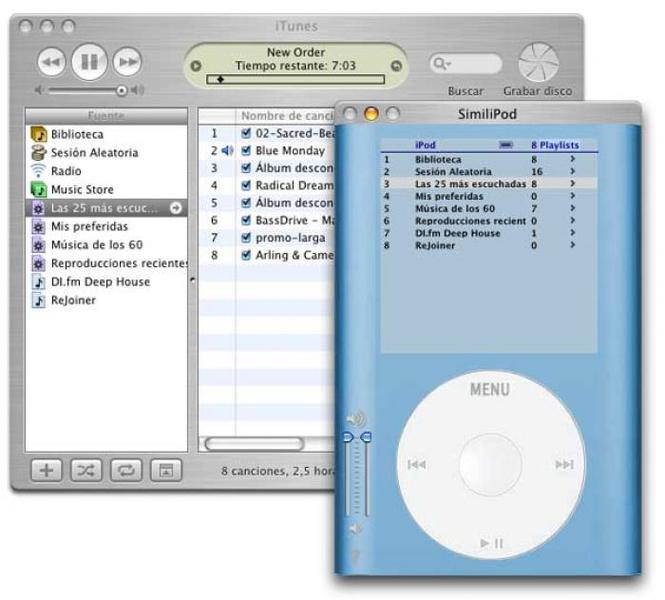Click the Nombre de canción column header
665x600 pixels.
[286, 116]
